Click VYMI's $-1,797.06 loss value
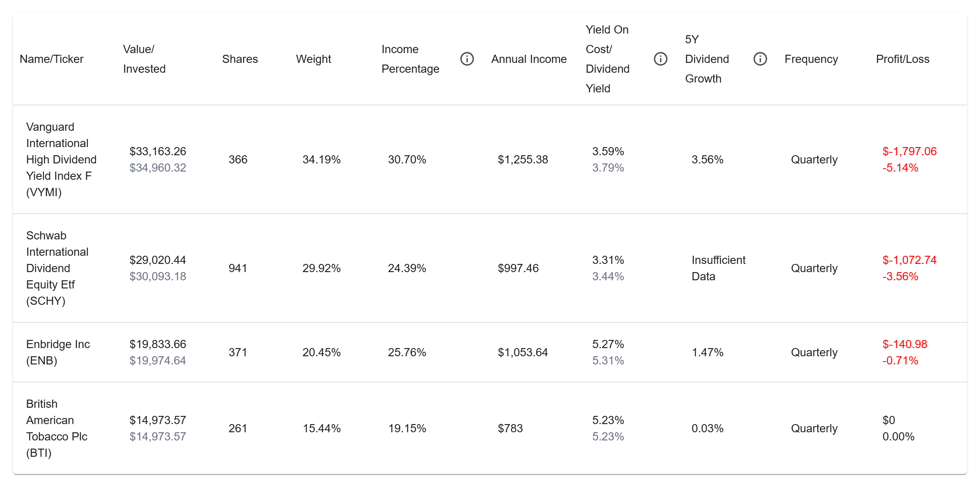The height and width of the screenshot is (487, 980). (909, 152)
